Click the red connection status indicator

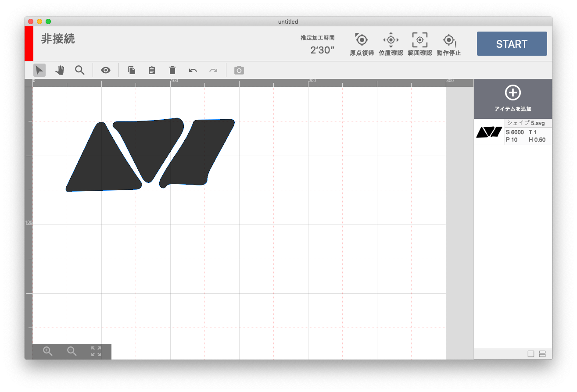29,43
